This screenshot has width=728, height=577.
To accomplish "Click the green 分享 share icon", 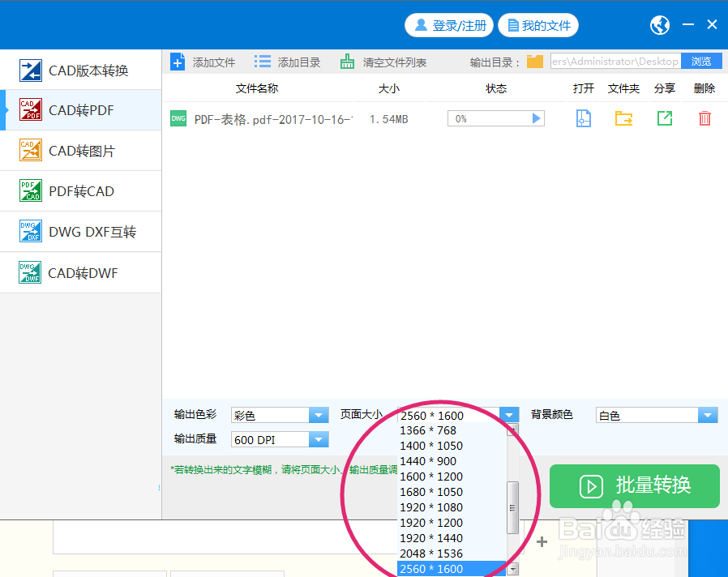I will tap(664, 118).
